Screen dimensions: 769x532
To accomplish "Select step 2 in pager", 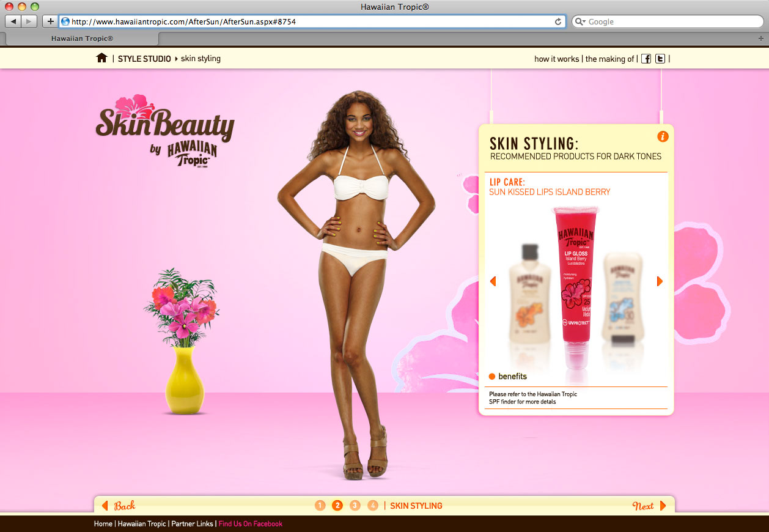I will [337, 505].
